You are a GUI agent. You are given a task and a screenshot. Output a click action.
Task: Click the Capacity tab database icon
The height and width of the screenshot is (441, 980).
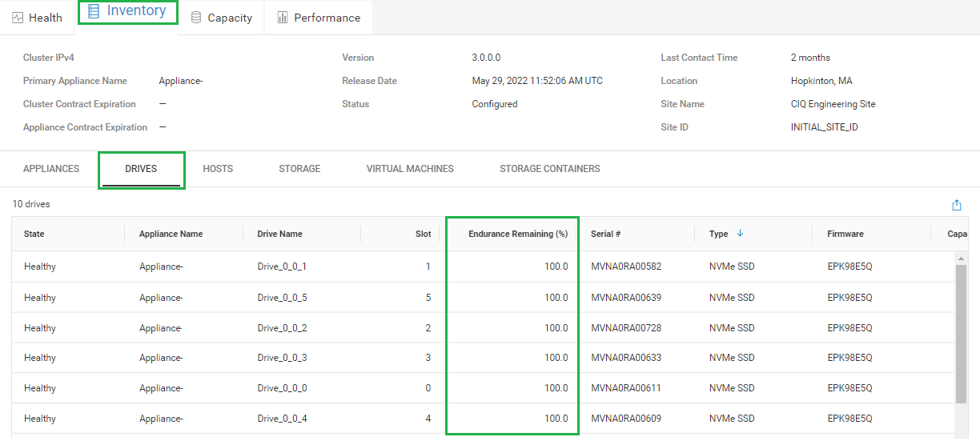[x=196, y=18]
